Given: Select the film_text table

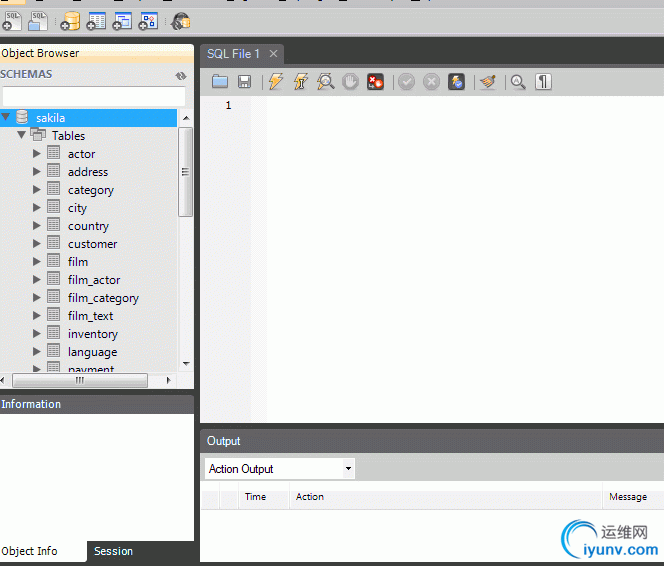Looking at the screenshot, I should point(91,316).
